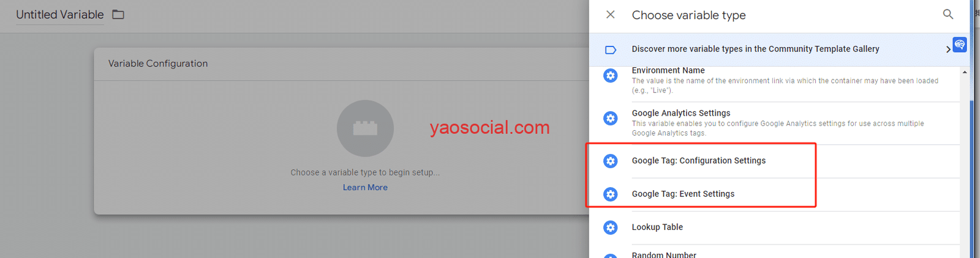Expand the Community Template Gallery chevron

point(948,50)
